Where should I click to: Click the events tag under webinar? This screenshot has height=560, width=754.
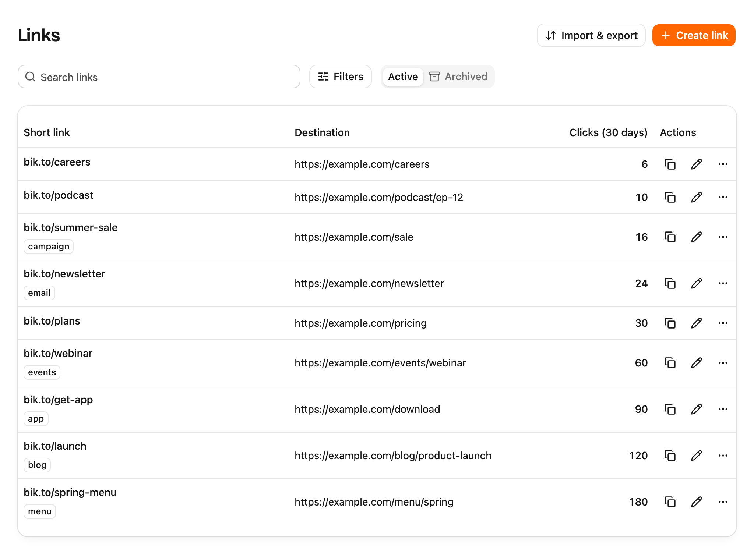(x=42, y=372)
